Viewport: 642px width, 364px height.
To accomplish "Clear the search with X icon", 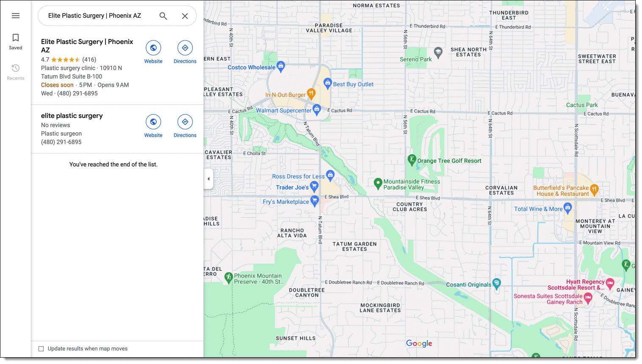I will pos(185,16).
